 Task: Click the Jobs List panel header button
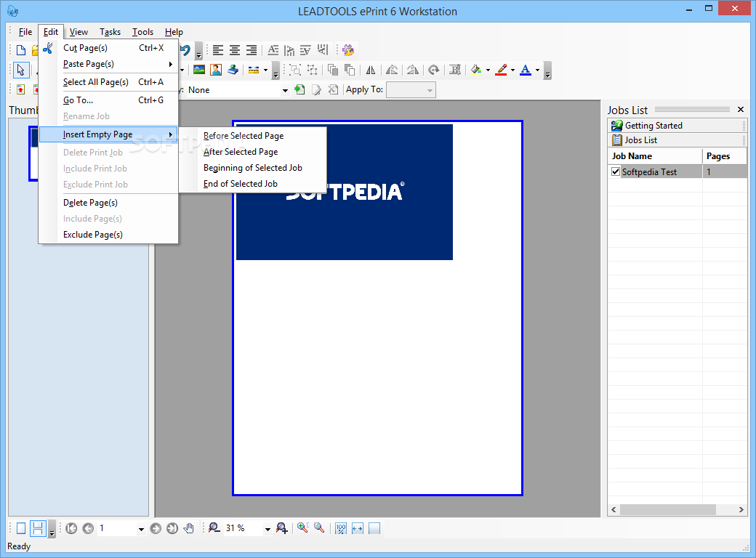coord(677,139)
